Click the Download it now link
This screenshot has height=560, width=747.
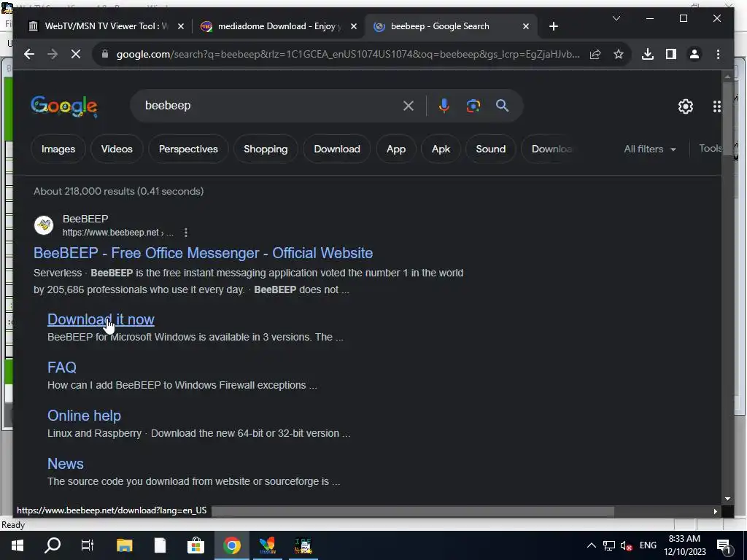tap(101, 319)
